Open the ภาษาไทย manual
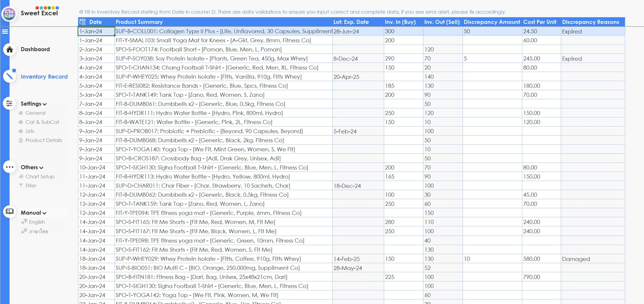 (x=38, y=231)
